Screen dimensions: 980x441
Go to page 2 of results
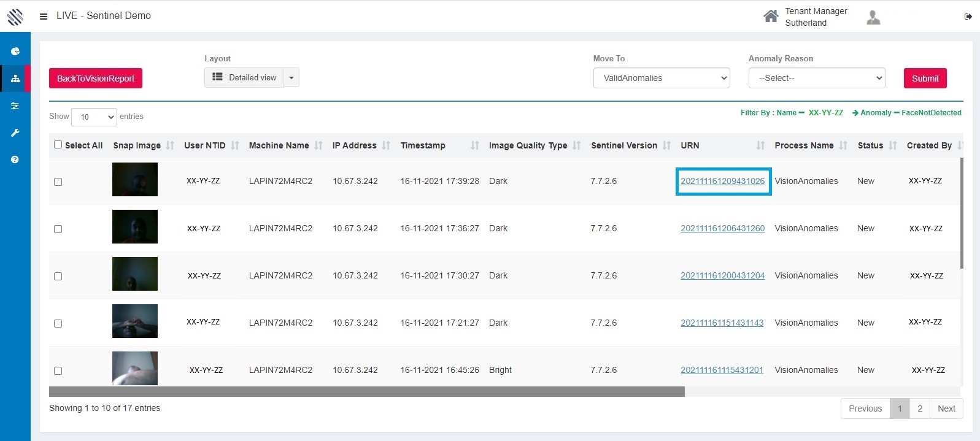click(919, 408)
